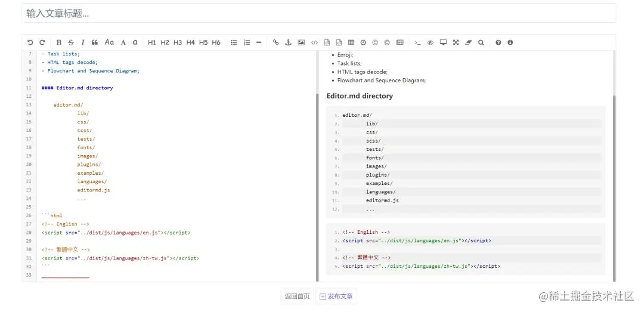The image size is (644, 312).
Task: Undo the last edit
Action: tap(30, 42)
